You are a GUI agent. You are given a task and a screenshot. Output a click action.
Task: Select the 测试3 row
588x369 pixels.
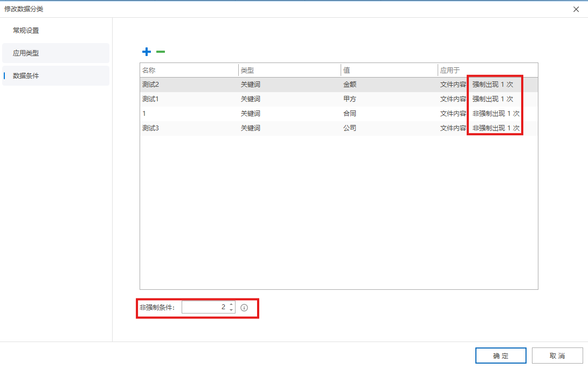[189, 128]
